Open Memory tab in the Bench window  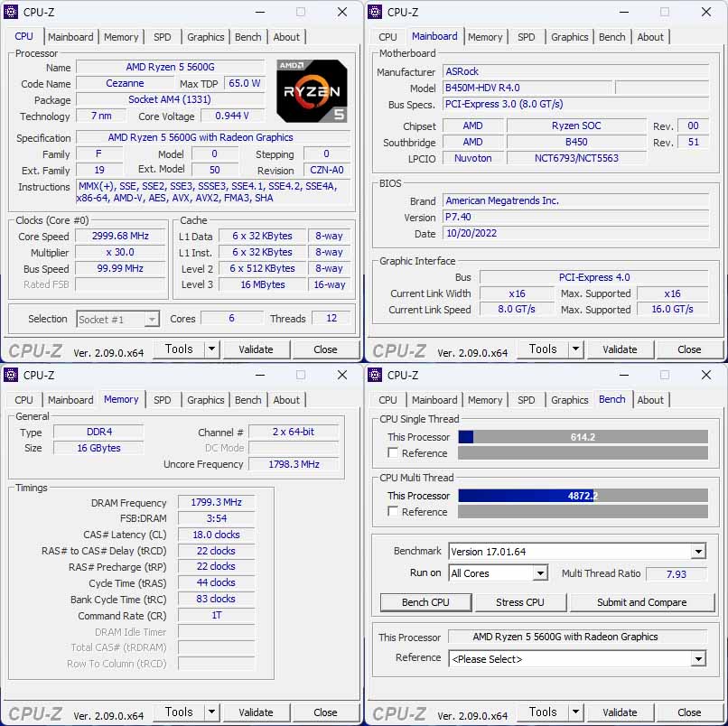485,400
